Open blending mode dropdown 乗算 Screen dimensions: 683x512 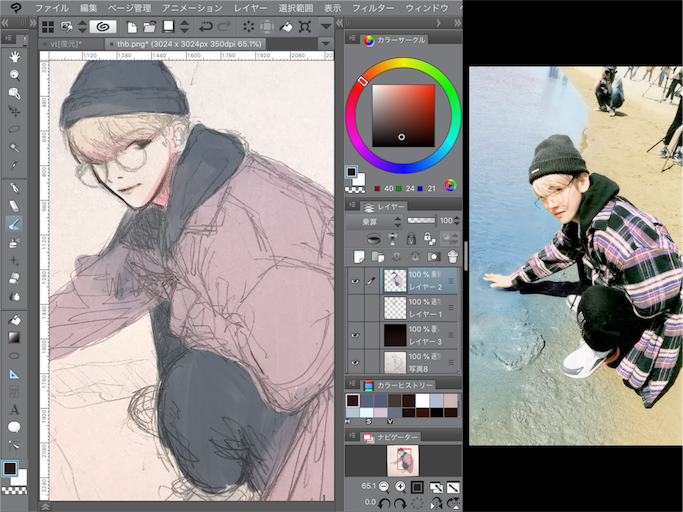coord(374,221)
